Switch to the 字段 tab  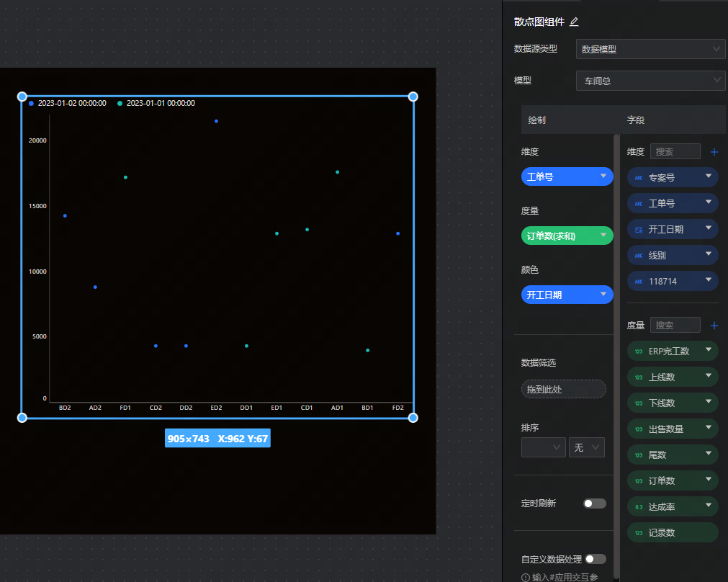pyautogui.click(x=637, y=120)
